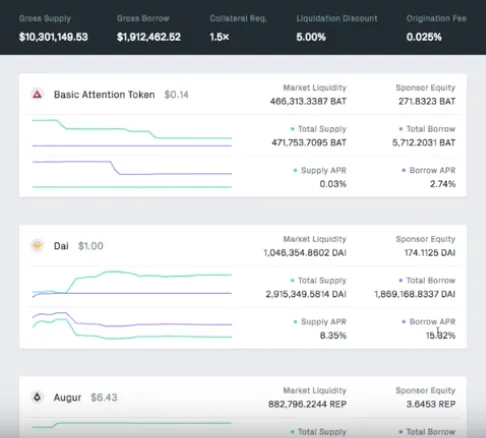Click the Supply APR label in Dai card
Image resolution: width=486 pixels, height=438 pixels.
324,322
